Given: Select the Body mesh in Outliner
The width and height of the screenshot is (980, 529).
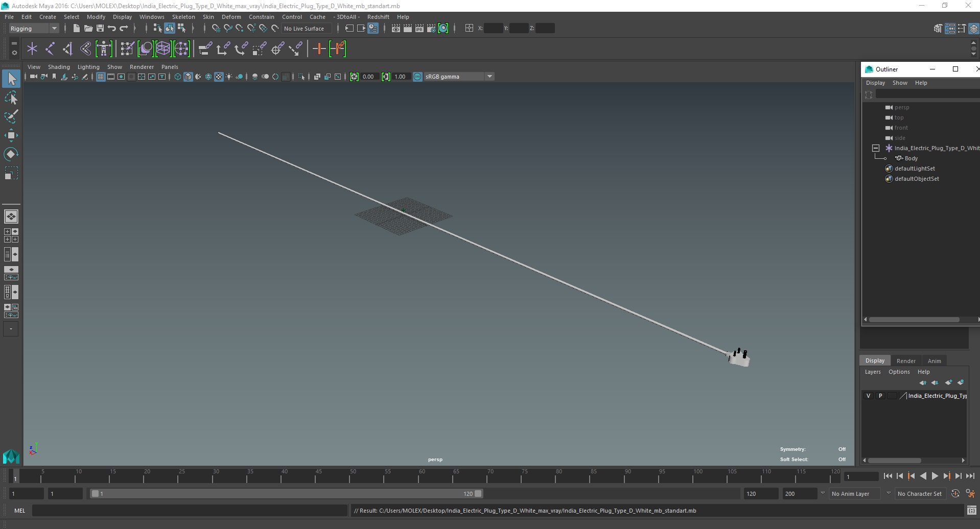Looking at the screenshot, I should point(911,158).
